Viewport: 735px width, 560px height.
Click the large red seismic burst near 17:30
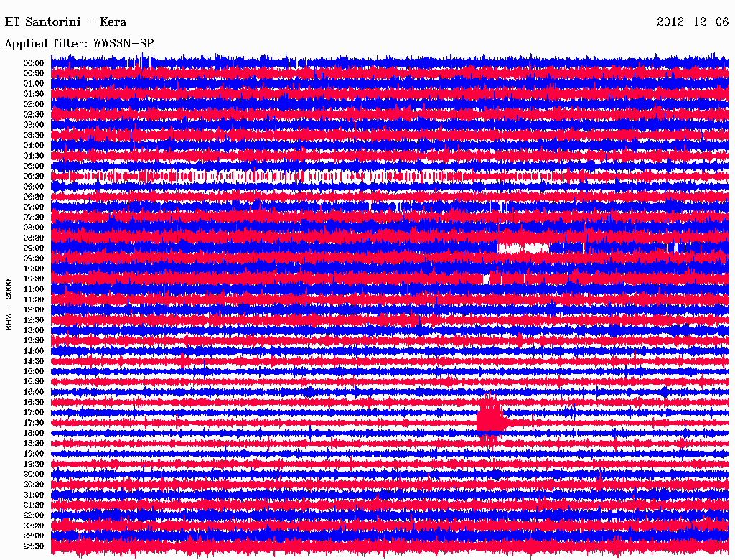(491, 417)
